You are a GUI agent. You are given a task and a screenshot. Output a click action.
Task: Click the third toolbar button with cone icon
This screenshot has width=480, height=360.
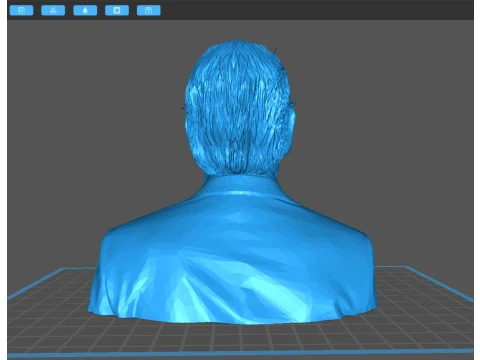pos(85,10)
